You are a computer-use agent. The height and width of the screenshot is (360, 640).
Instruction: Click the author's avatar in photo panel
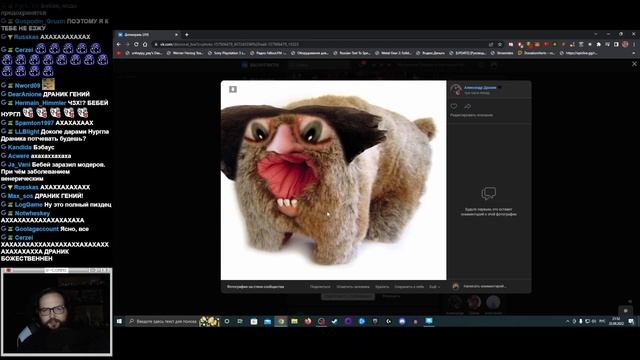point(456,89)
